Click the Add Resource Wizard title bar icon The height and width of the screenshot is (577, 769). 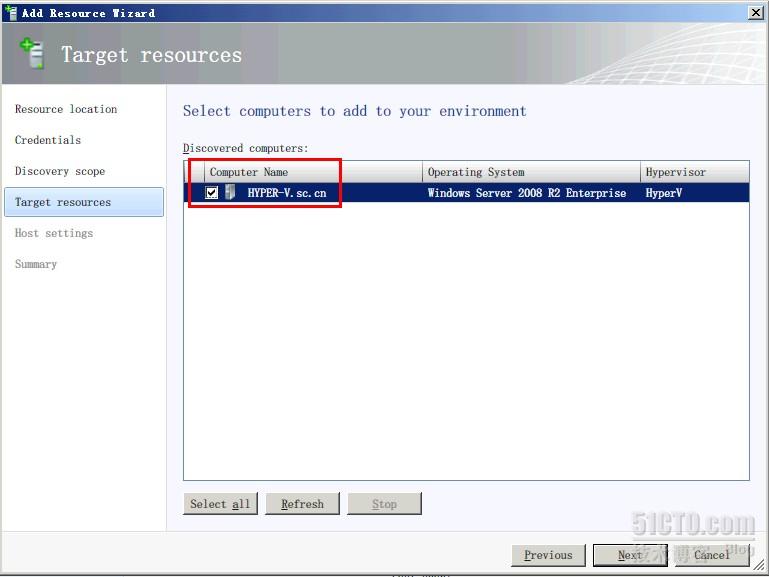coord(10,13)
